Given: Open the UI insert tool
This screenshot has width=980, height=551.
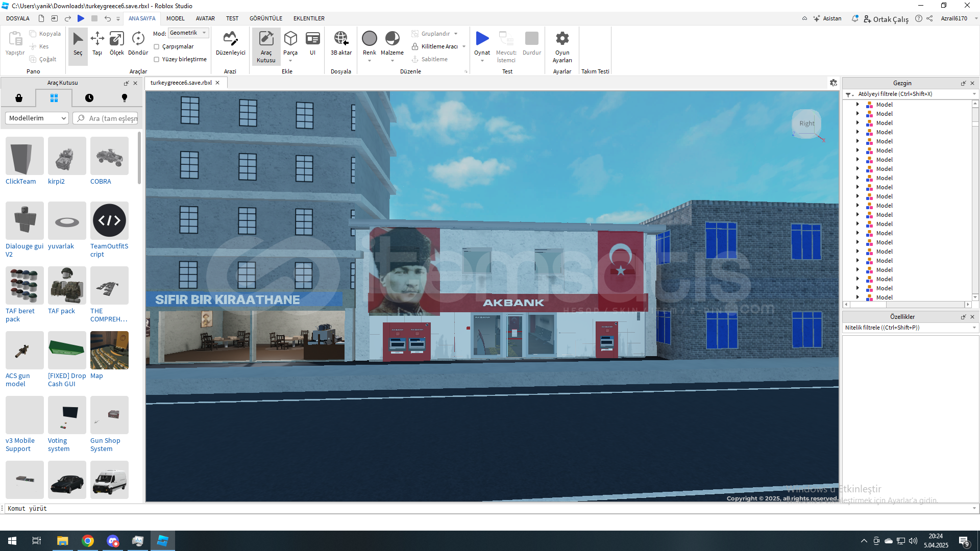Looking at the screenshot, I should [x=312, y=44].
